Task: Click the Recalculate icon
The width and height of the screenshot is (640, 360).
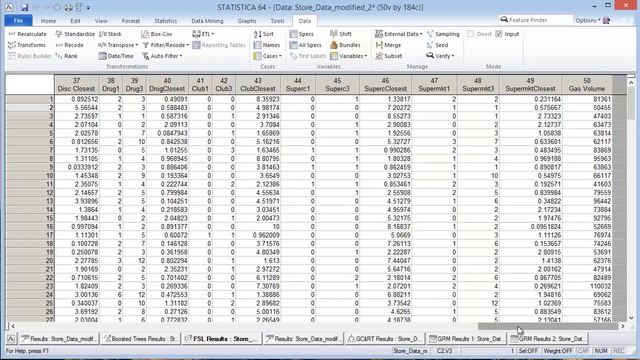Action: 12,34
